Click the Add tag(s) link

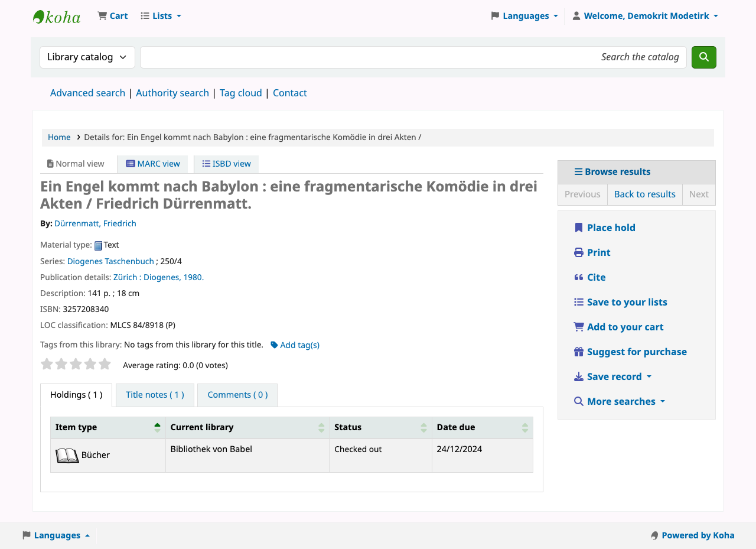coord(295,346)
